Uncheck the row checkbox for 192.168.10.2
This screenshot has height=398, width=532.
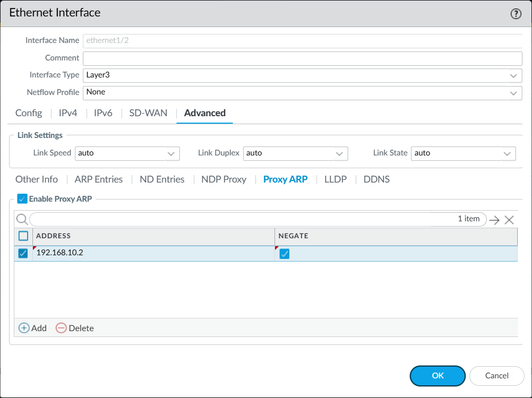(23, 253)
